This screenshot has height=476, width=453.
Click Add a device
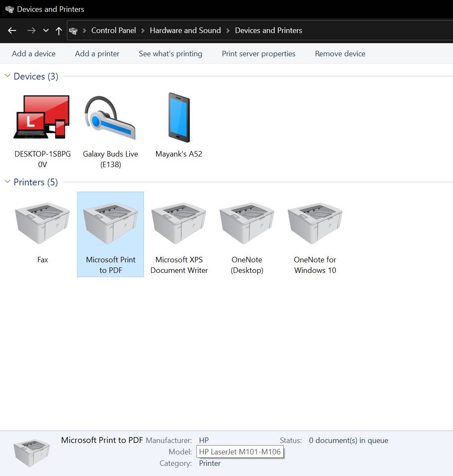pyautogui.click(x=33, y=54)
